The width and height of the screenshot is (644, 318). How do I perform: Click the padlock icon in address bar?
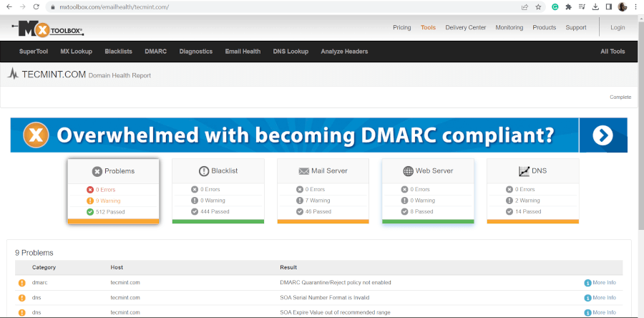point(52,7)
